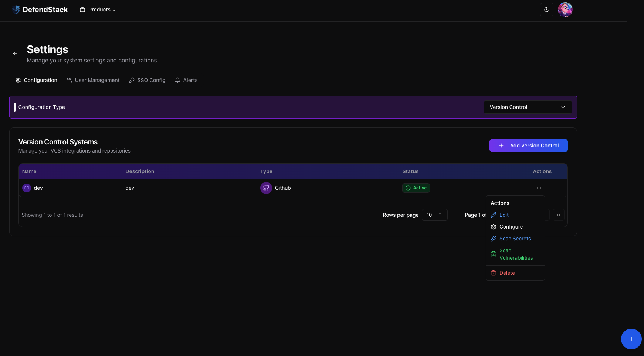Expand the Products menu
644x356 pixels.
[x=97, y=10]
